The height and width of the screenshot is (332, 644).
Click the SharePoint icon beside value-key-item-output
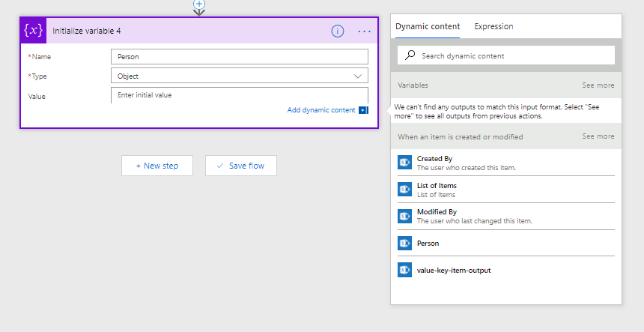click(404, 270)
